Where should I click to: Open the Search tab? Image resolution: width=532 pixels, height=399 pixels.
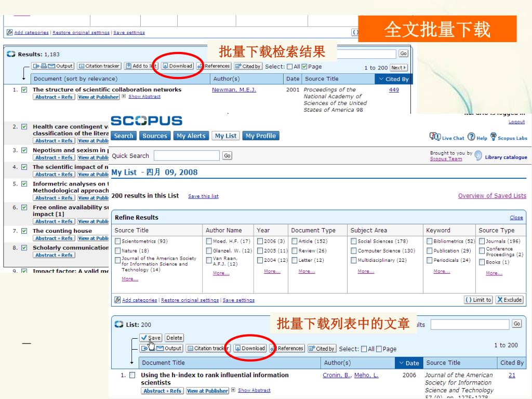(124, 136)
